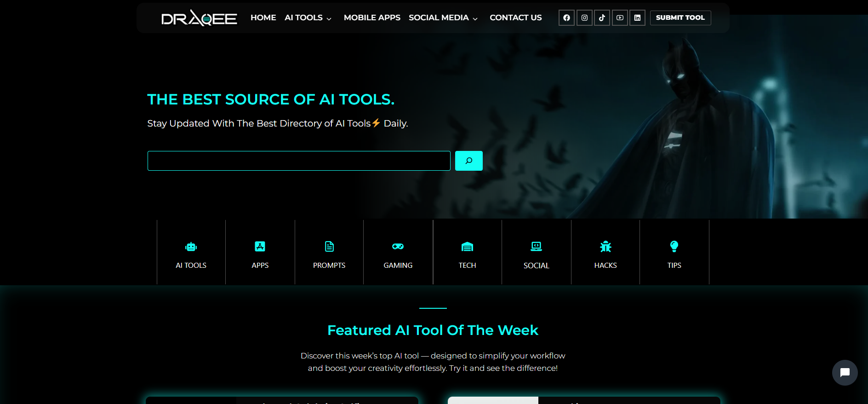868x404 pixels.
Task: Open the TikTok social icon
Action: tap(602, 18)
